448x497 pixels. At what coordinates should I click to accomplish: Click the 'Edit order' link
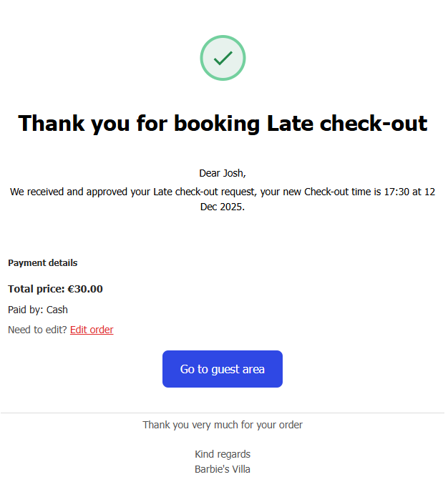(92, 330)
